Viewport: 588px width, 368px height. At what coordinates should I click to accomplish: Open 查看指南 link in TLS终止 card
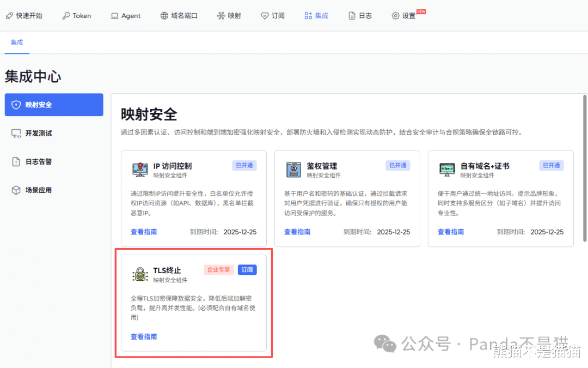coord(144,337)
